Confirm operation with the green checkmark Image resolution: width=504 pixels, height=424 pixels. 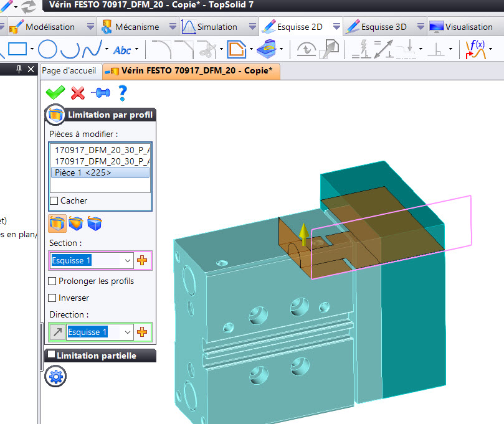coord(55,93)
